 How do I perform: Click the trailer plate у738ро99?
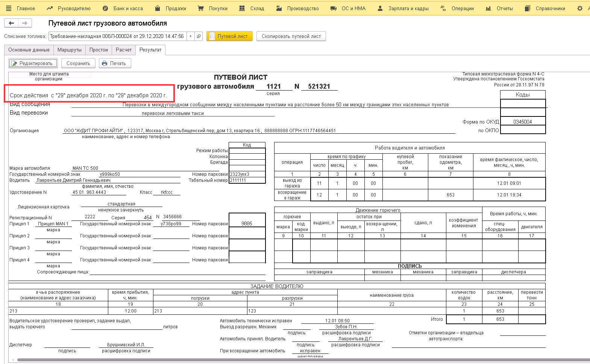pyautogui.click(x=171, y=224)
